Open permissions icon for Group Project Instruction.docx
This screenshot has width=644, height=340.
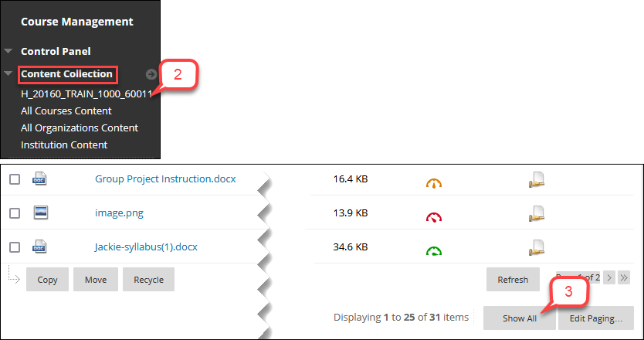click(x=537, y=180)
